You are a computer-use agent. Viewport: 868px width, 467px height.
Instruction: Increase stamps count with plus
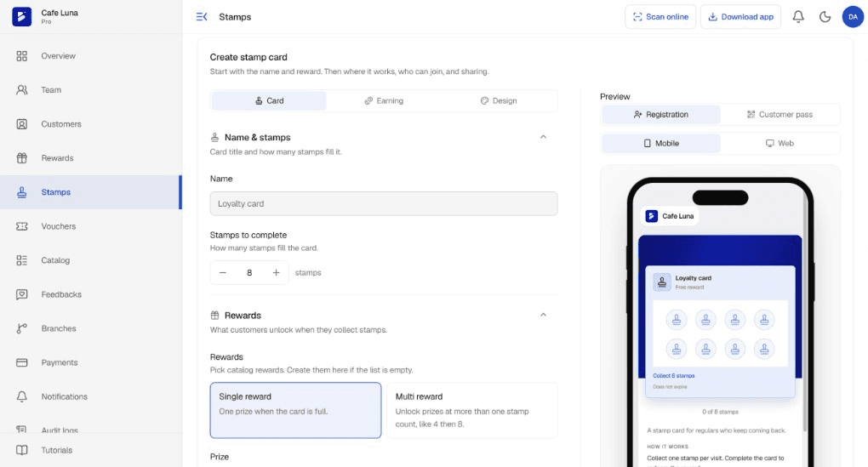coord(276,272)
